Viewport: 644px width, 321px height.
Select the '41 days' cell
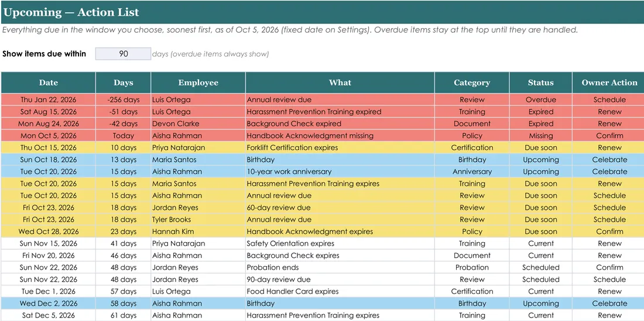[123, 243]
